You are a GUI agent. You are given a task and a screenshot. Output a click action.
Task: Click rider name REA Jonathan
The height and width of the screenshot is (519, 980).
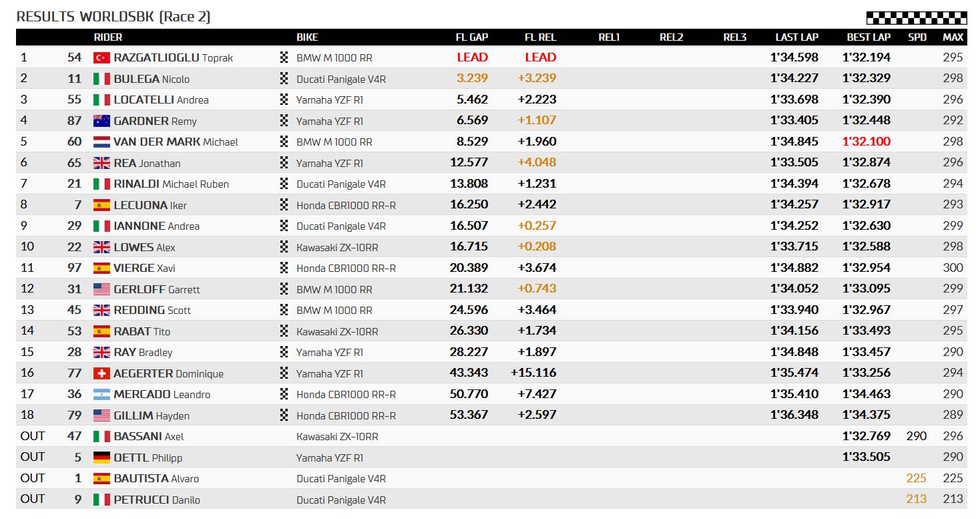point(147,163)
